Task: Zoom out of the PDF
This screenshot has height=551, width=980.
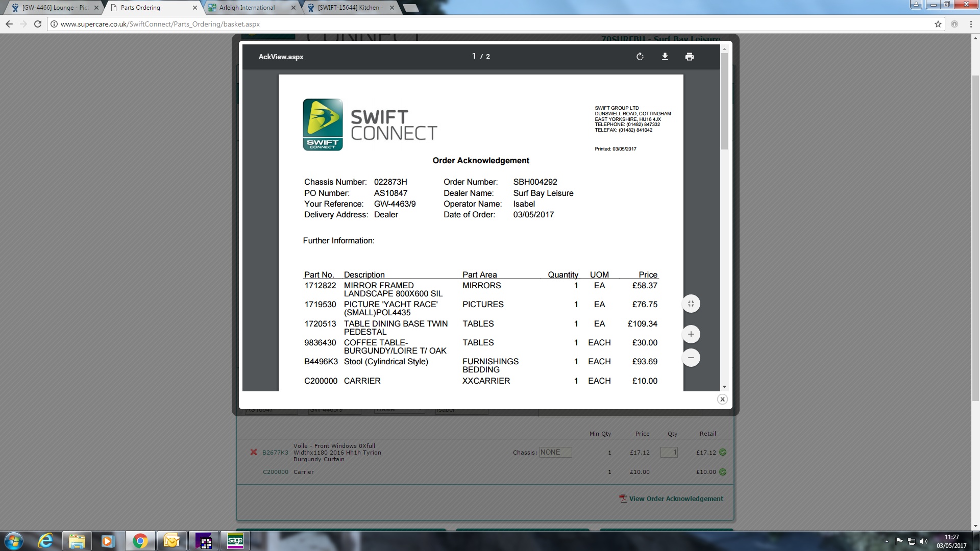Action: point(691,358)
